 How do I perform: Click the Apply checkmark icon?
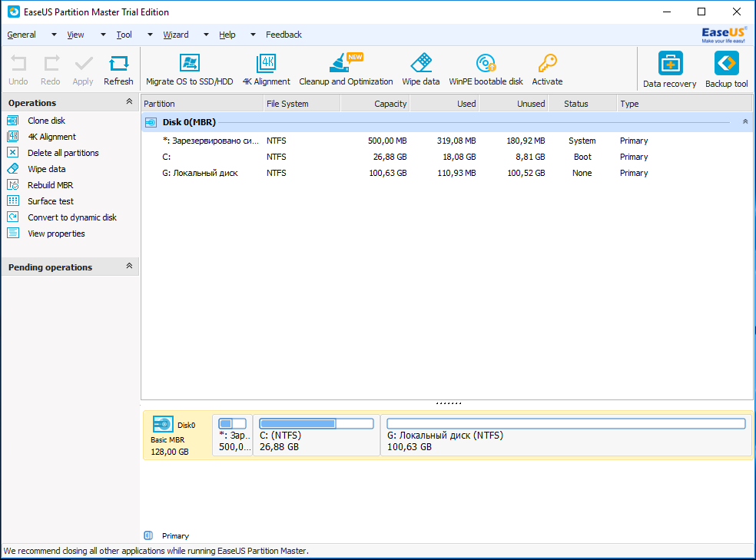tap(84, 63)
